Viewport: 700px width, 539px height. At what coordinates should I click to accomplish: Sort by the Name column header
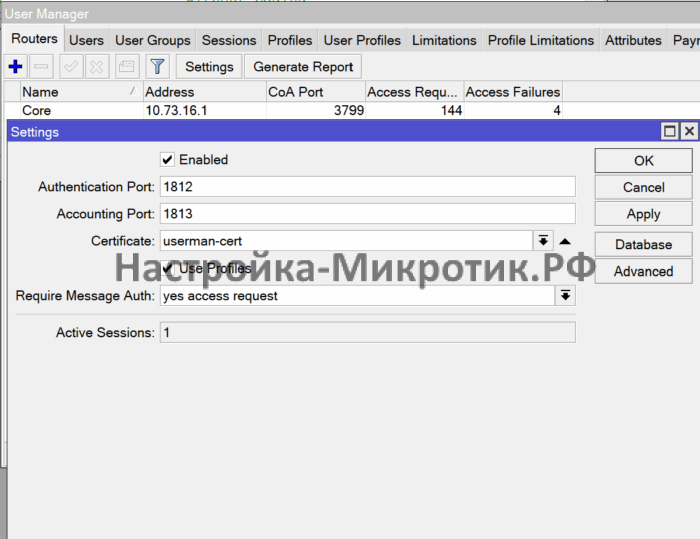pos(82,92)
